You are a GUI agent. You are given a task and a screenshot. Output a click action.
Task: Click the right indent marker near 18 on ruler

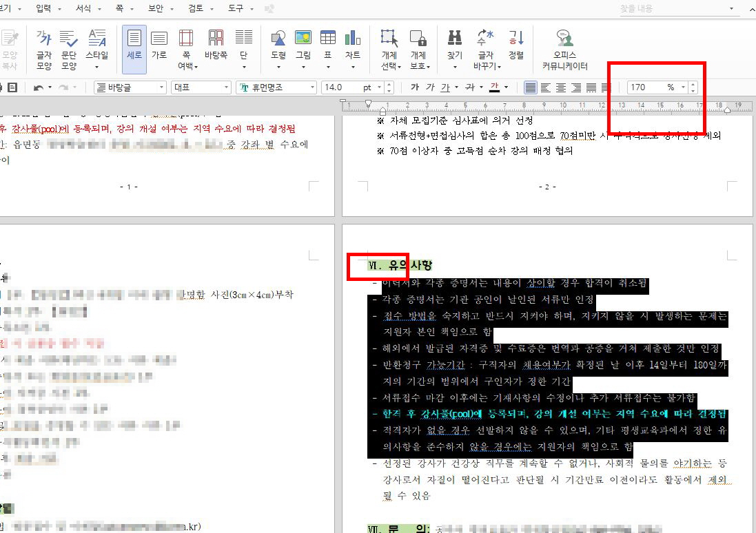tap(727, 110)
